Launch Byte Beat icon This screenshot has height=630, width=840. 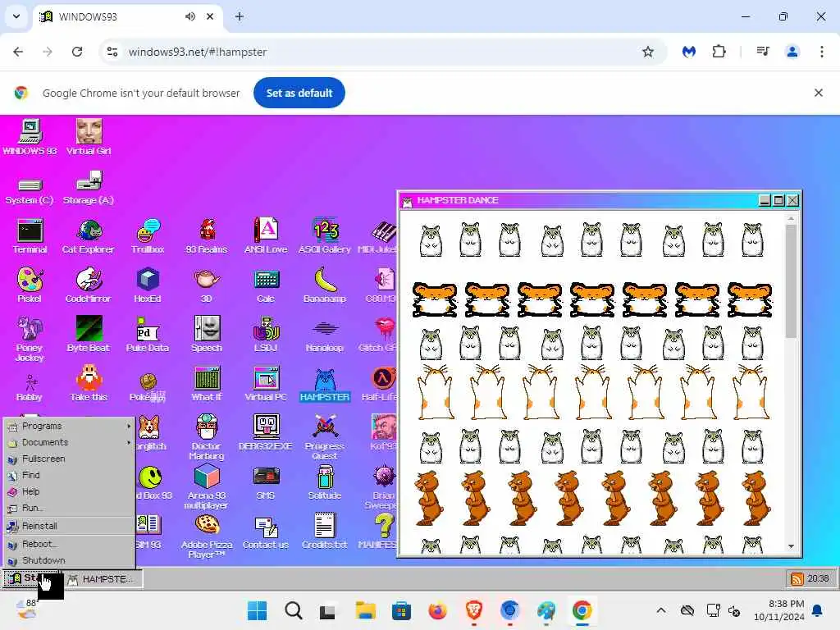click(89, 335)
